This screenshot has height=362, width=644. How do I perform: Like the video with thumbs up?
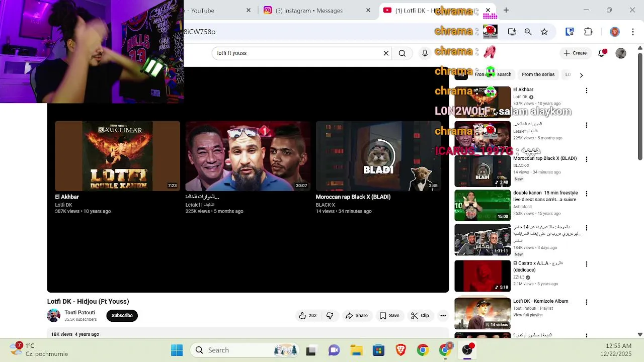click(x=307, y=316)
